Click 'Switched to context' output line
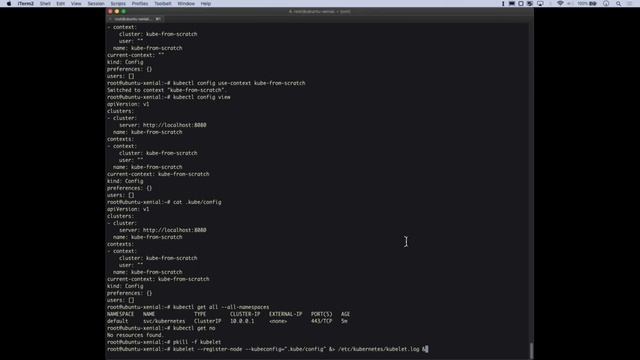This screenshot has height=360, width=640. (167, 90)
